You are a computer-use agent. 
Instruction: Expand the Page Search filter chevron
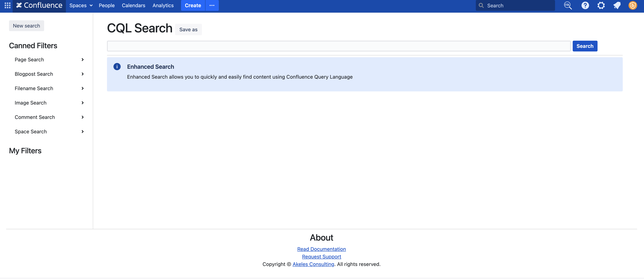(82, 59)
